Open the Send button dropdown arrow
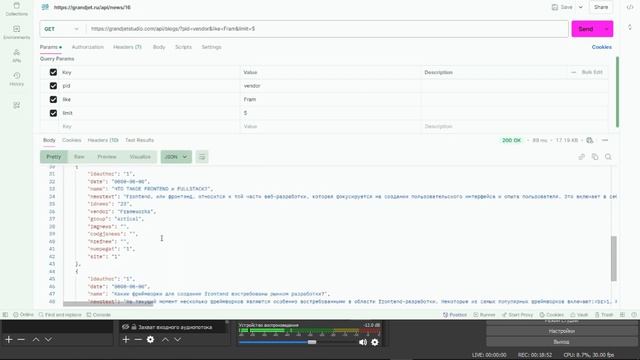The image size is (640, 360). tap(607, 29)
